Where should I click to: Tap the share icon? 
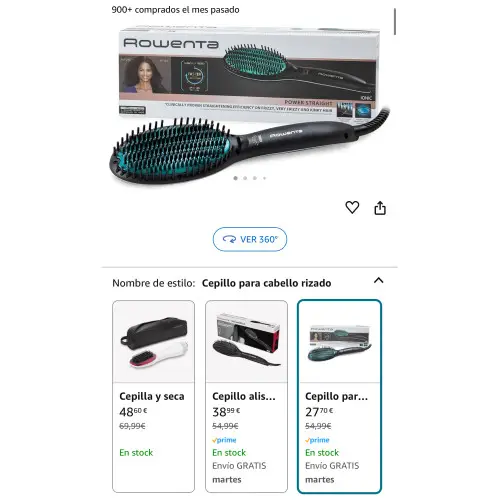point(380,208)
